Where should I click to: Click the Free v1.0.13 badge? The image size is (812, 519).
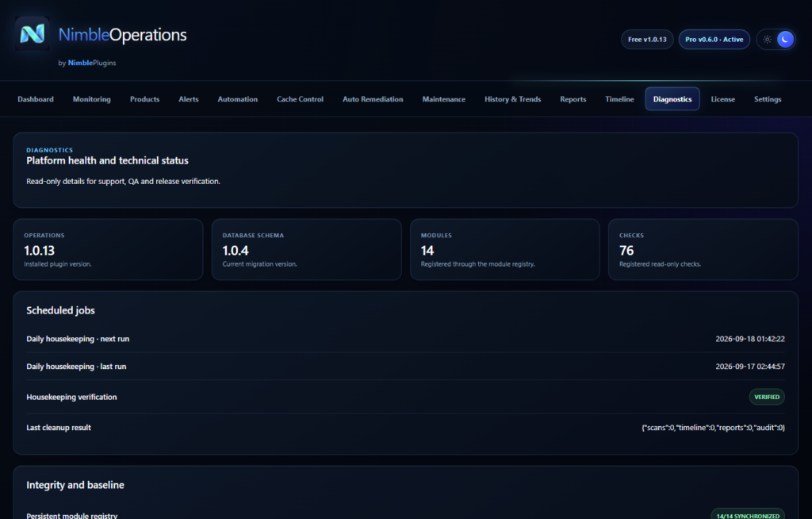(647, 40)
